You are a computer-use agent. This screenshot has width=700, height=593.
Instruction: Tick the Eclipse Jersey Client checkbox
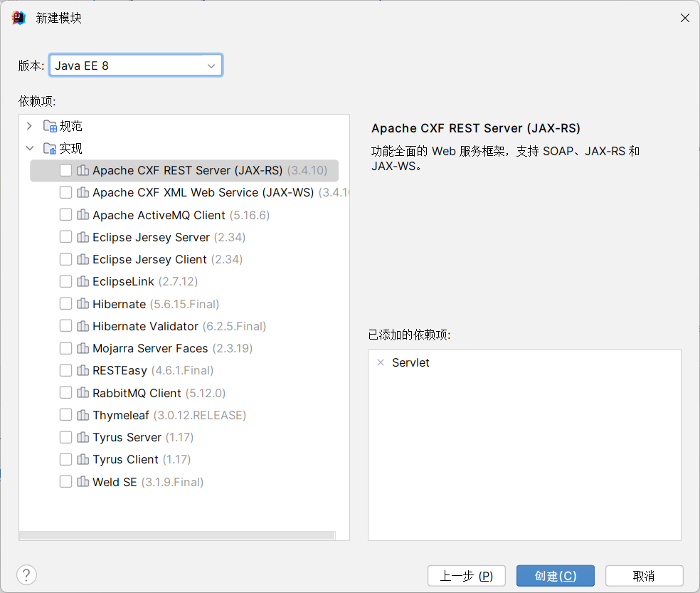coord(65,259)
